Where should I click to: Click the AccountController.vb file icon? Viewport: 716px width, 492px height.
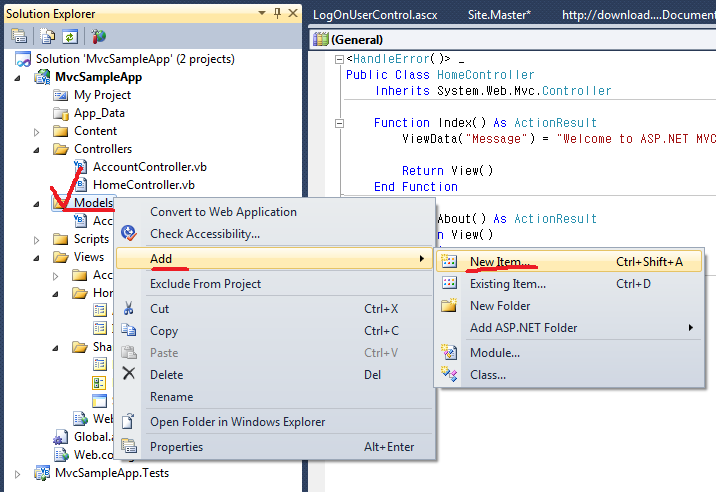pyautogui.click(x=80, y=167)
